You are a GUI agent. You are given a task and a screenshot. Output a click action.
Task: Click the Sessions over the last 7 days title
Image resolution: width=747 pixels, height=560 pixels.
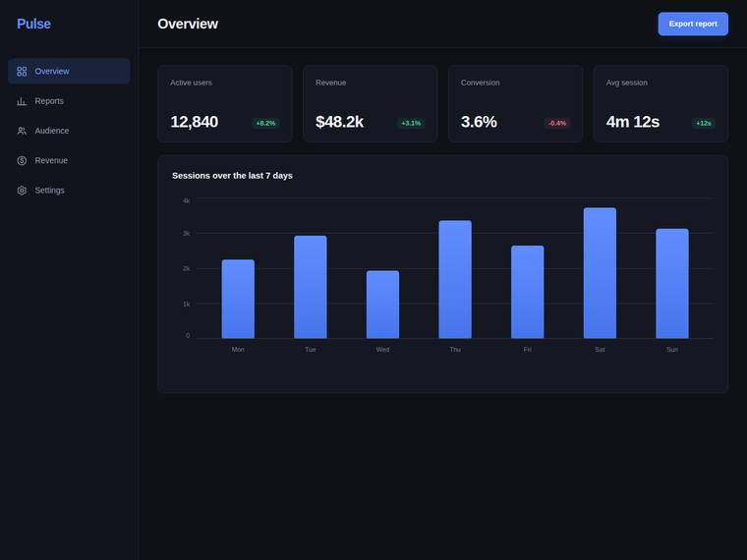tap(233, 176)
